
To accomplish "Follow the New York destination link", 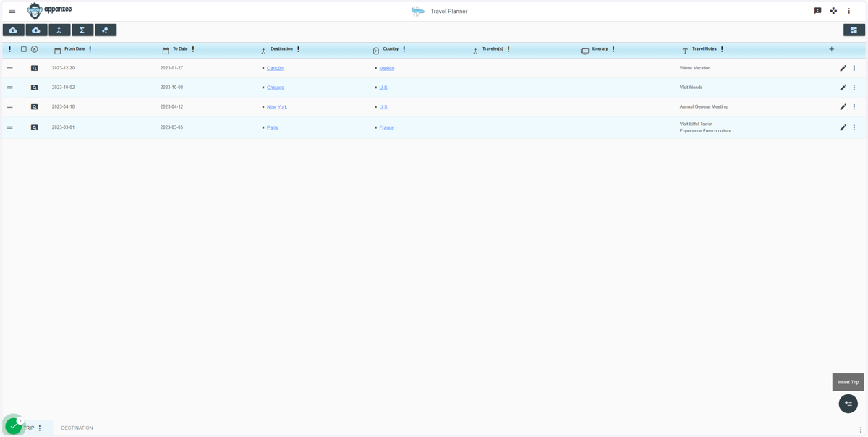I will point(277,107).
